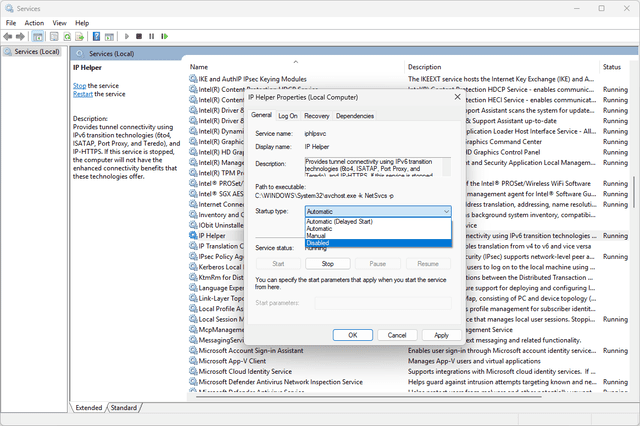640x426 pixels.
Task: Open the Action menu
Action: click(x=34, y=22)
